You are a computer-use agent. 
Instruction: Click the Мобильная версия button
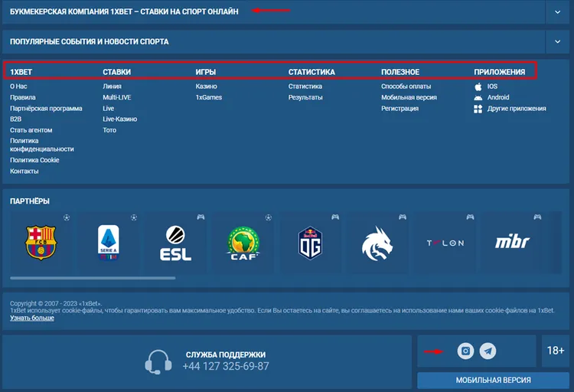[x=493, y=381]
